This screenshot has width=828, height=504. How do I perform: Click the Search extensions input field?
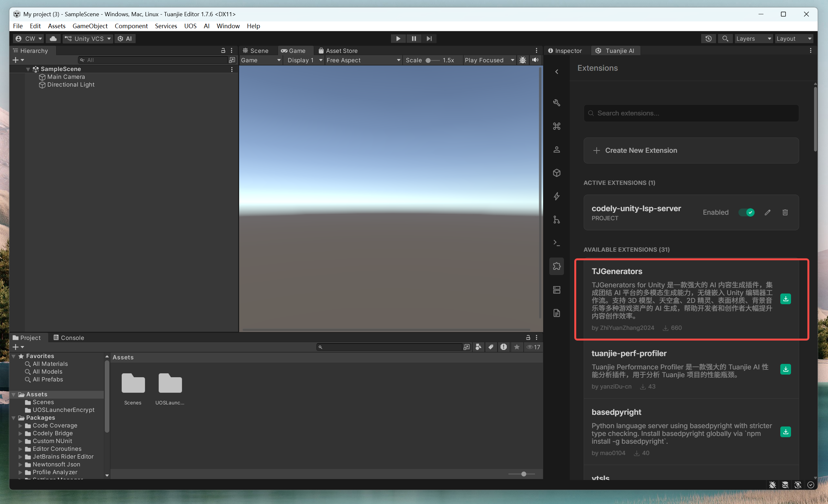691,113
